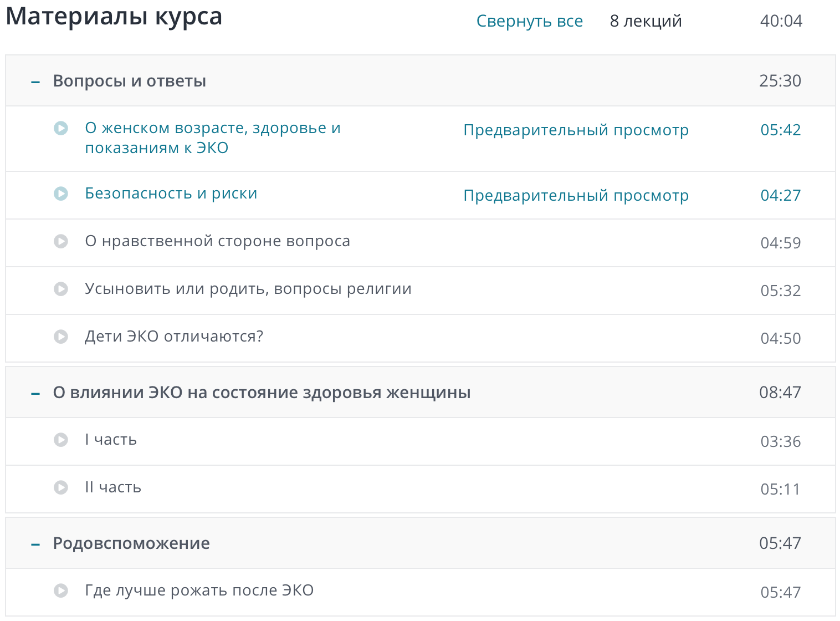Collapse 'О влиянии ЭКО на состояние здоровья женщины'

[35, 393]
